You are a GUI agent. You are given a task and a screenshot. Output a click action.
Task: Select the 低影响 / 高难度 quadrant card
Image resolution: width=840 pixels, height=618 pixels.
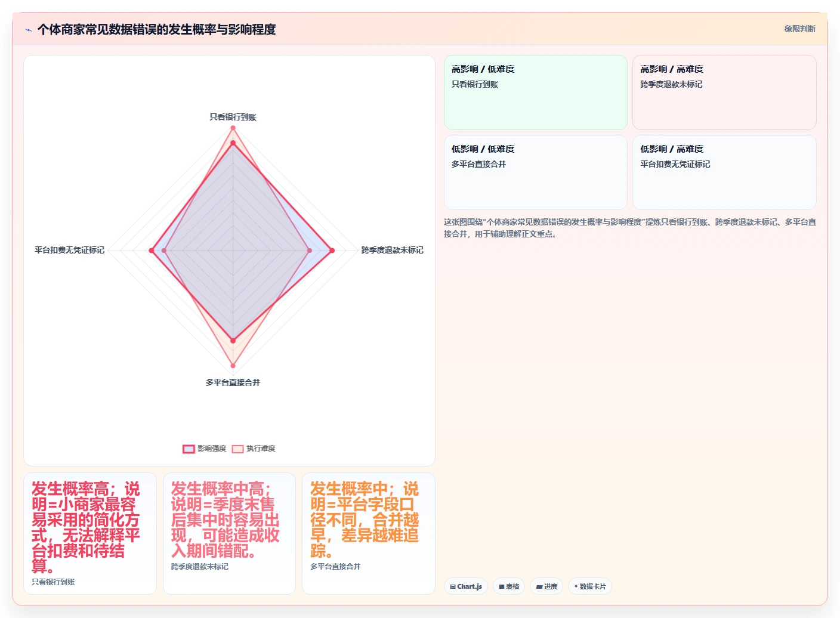click(724, 172)
